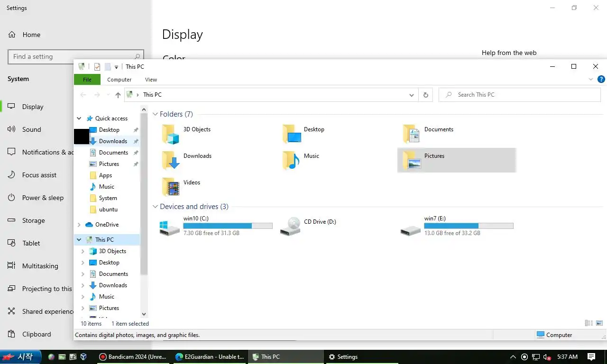Switch to Bandicam 2024 taskbar button
The width and height of the screenshot is (607, 364).
(x=133, y=357)
